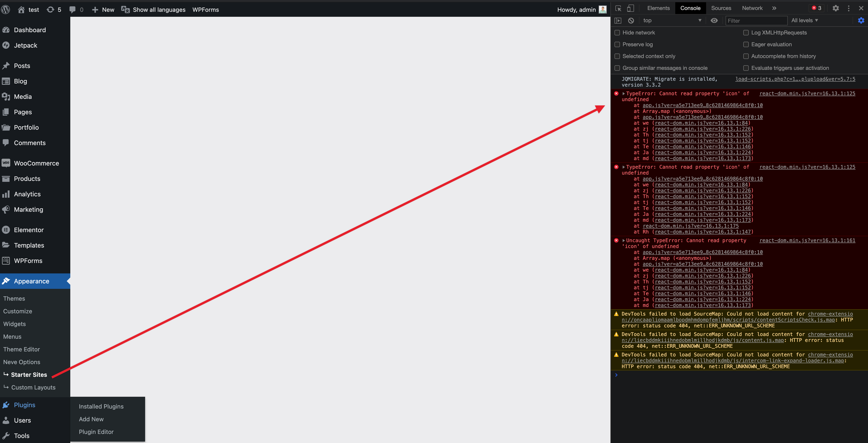
Task: Click the Posts pushpin icon
Action: click(6, 66)
